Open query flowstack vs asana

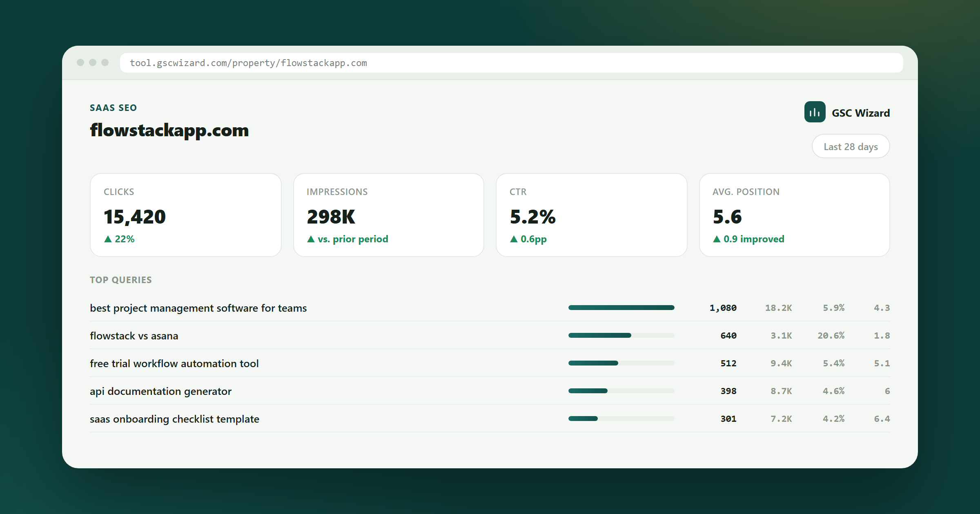pyautogui.click(x=134, y=336)
